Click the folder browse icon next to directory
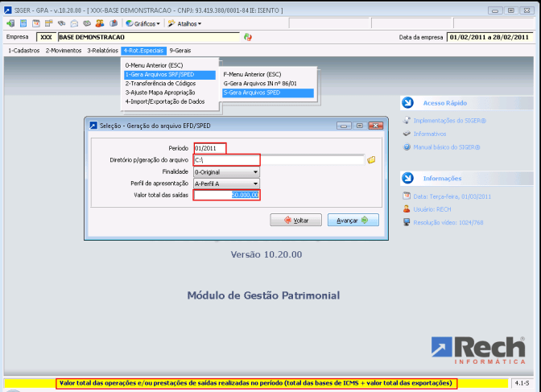The image size is (541, 392). [371, 159]
